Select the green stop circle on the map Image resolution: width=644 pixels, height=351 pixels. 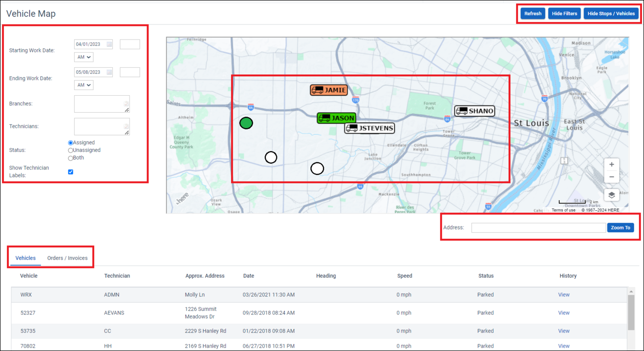[246, 123]
